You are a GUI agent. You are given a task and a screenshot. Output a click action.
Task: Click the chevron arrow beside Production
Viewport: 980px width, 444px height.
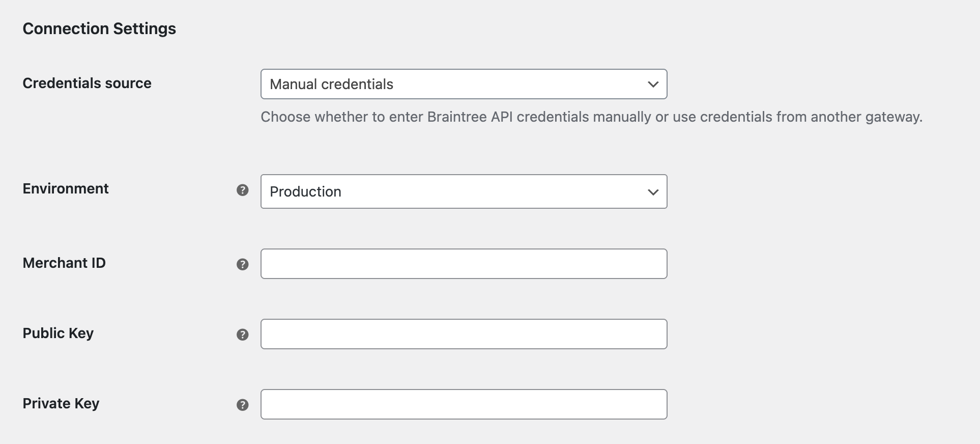click(x=653, y=192)
